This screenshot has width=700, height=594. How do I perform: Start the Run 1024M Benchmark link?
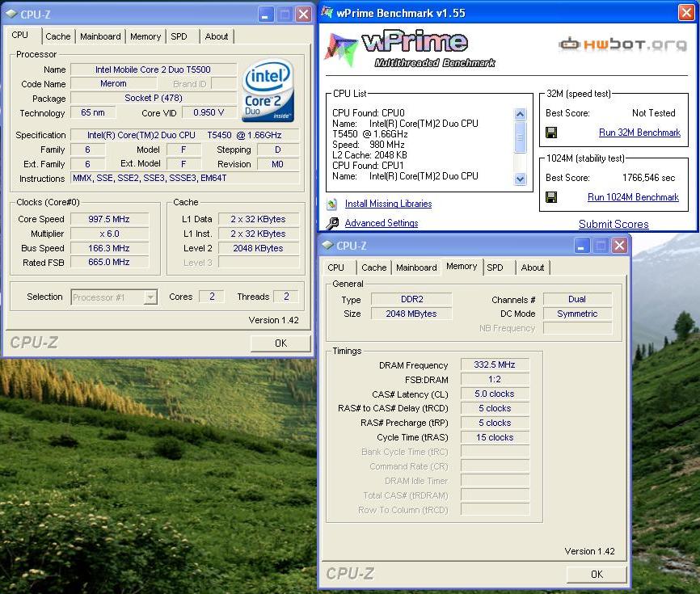633,197
